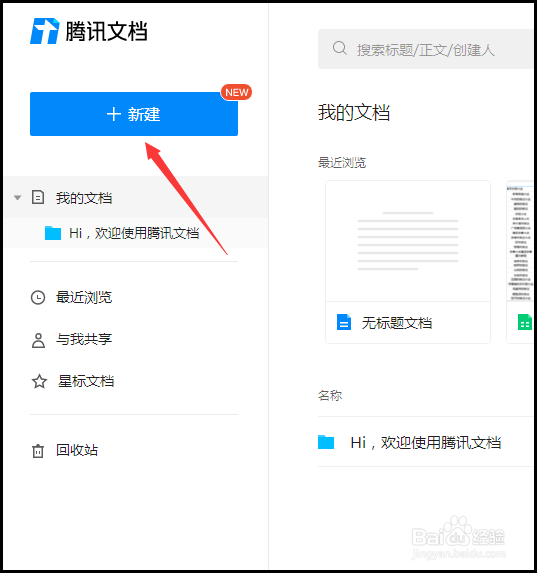Click the document icon beside 我的文档 in sidebar
The image size is (537, 573).
38,197
